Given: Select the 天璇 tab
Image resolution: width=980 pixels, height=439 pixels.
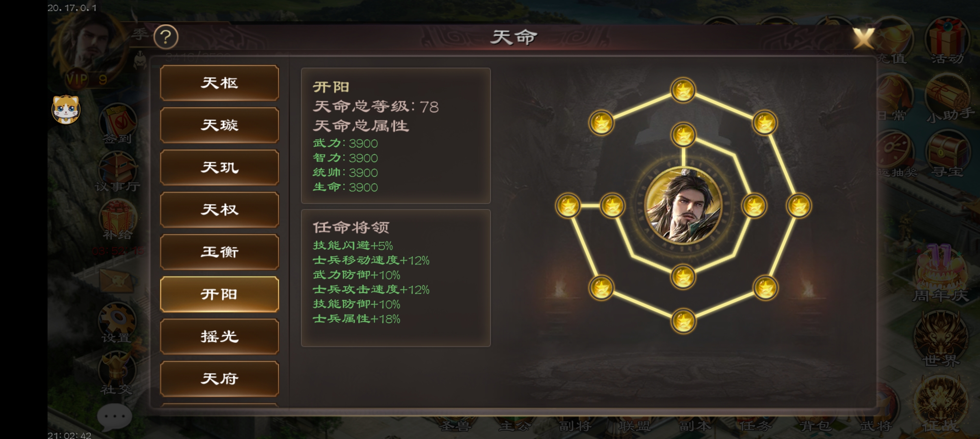Looking at the screenshot, I should click(x=219, y=125).
